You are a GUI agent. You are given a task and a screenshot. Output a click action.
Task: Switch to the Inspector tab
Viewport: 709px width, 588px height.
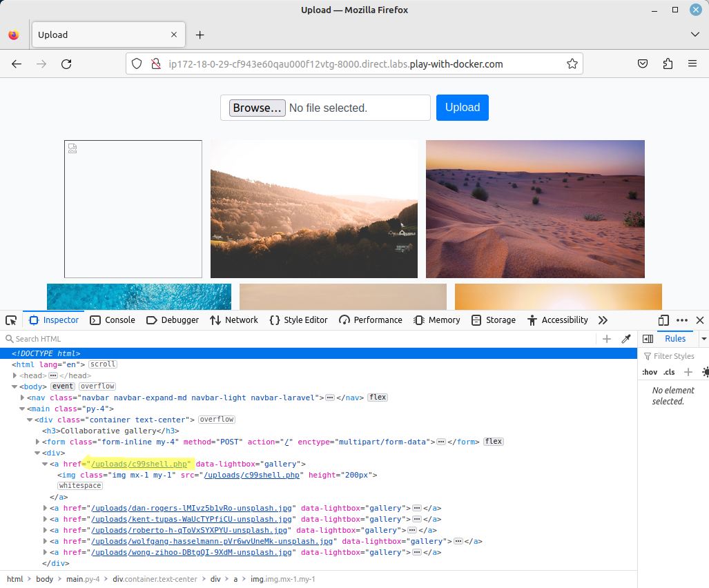[x=54, y=320]
